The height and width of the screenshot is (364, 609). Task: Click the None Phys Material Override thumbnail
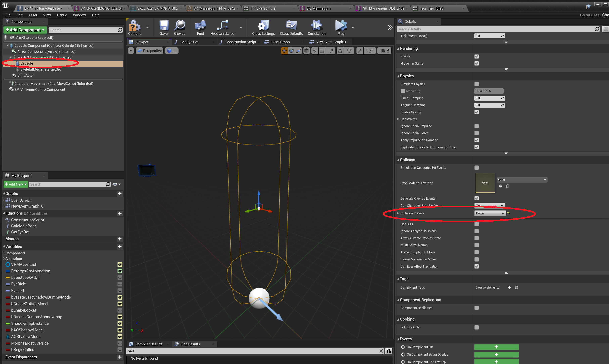485,183
